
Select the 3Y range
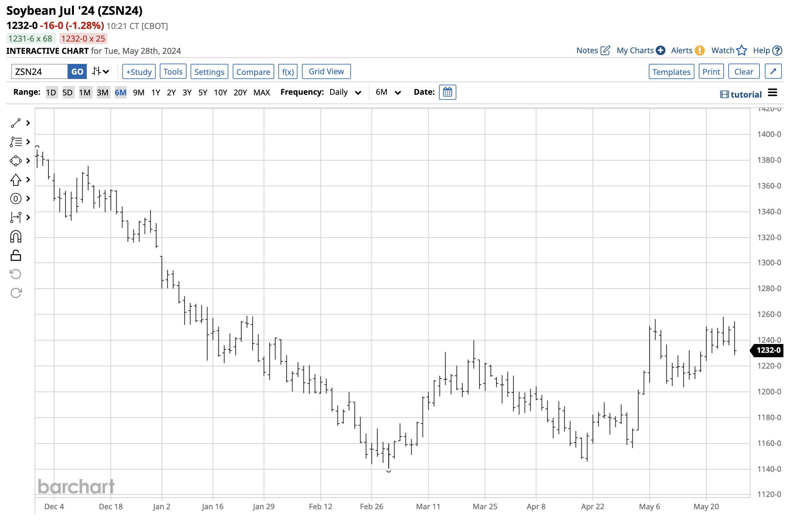187,93
